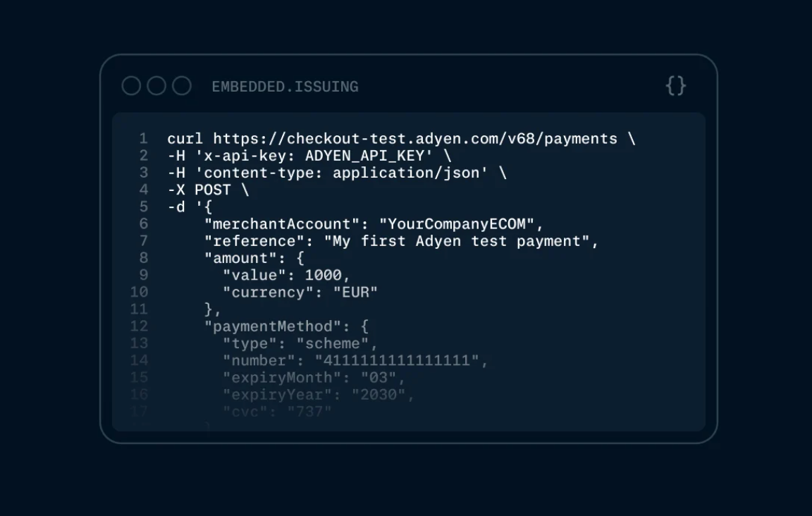Screen dimensions: 812x516
Task: Click the curly braces code icon
Action: (676, 85)
